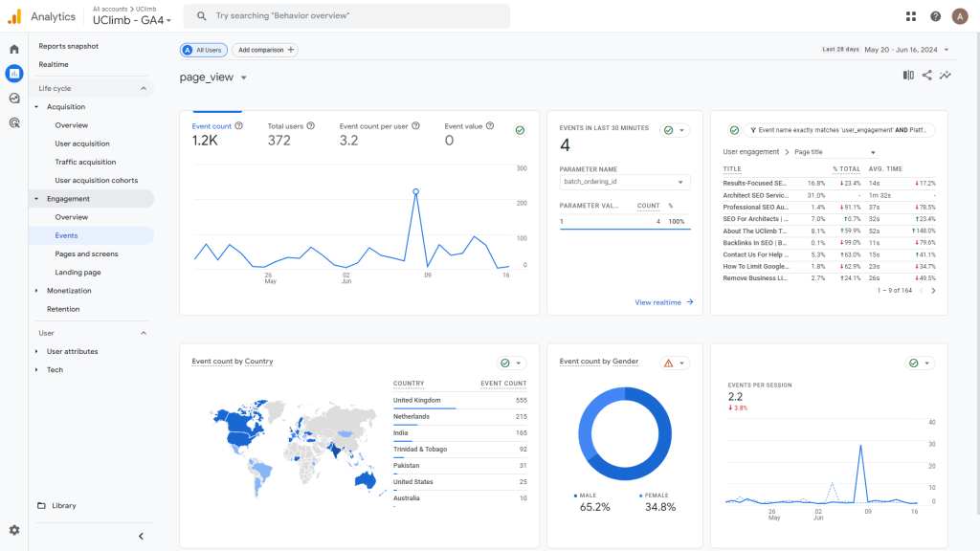Add a comparison with the Add comparison button

265,50
